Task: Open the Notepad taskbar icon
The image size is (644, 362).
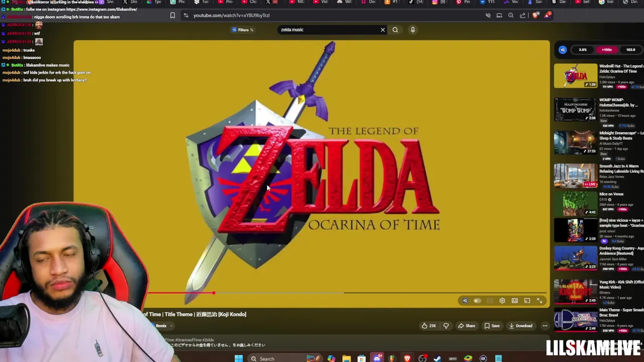Action: point(498,358)
